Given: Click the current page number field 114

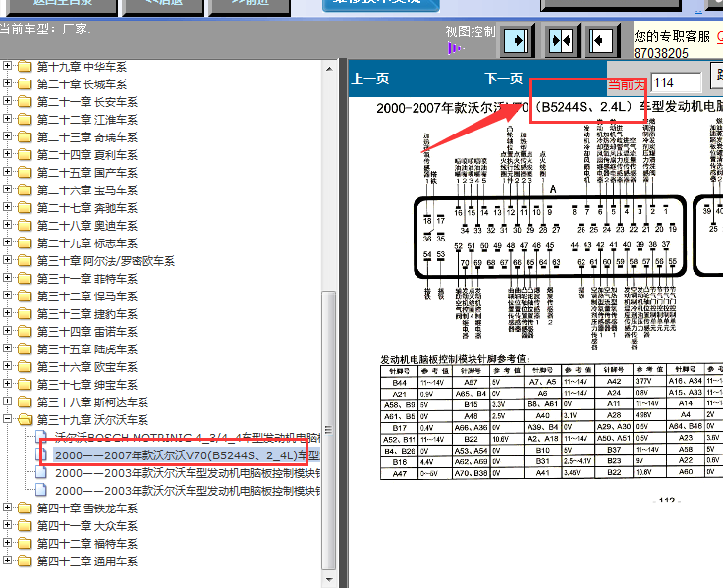Looking at the screenshot, I should (x=676, y=82).
